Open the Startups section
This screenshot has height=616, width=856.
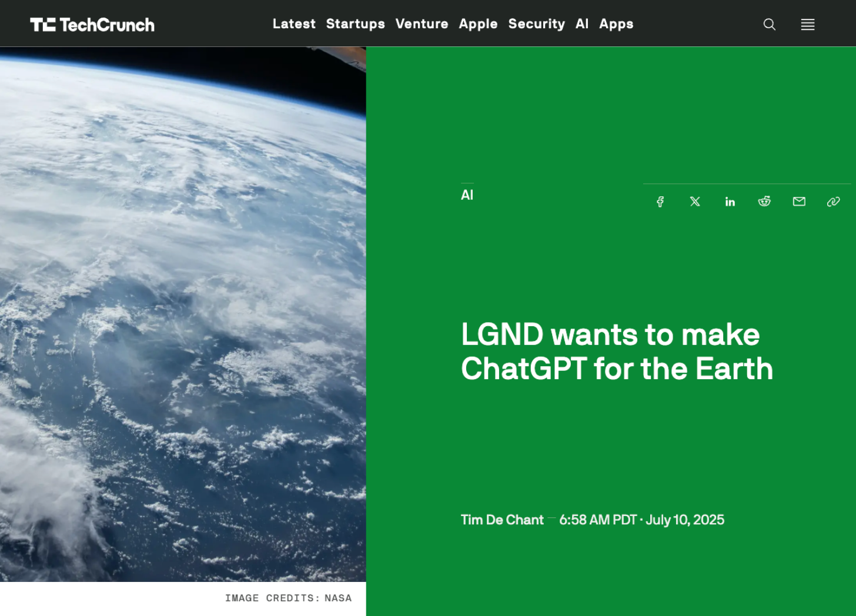tap(355, 24)
